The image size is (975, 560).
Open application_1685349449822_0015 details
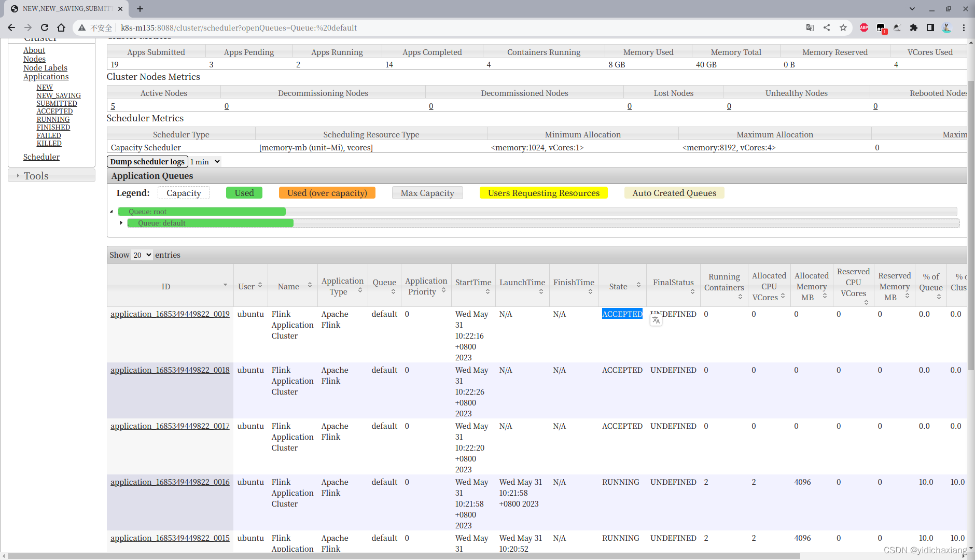170,538
